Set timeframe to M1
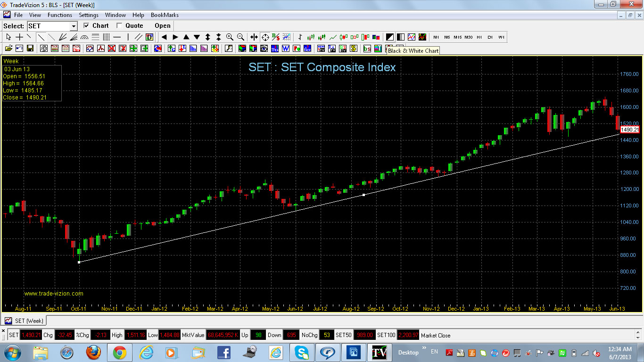Image resolution: width=644 pixels, height=362 pixels. click(x=436, y=37)
